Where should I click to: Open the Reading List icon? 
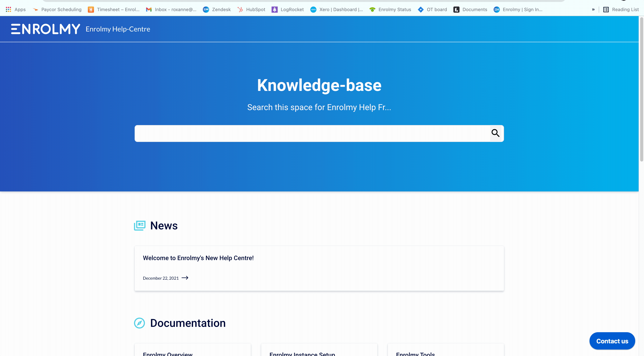[x=606, y=10]
